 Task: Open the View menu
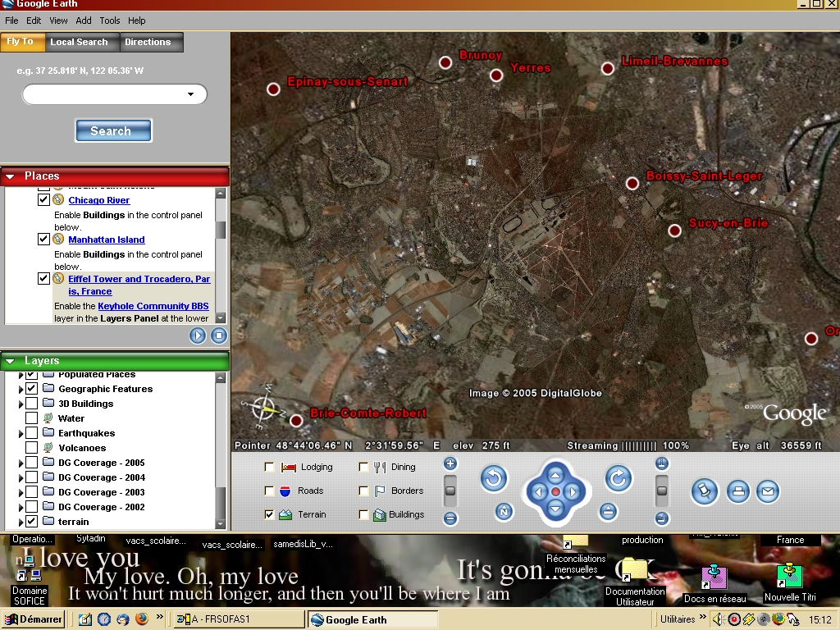(58, 21)
